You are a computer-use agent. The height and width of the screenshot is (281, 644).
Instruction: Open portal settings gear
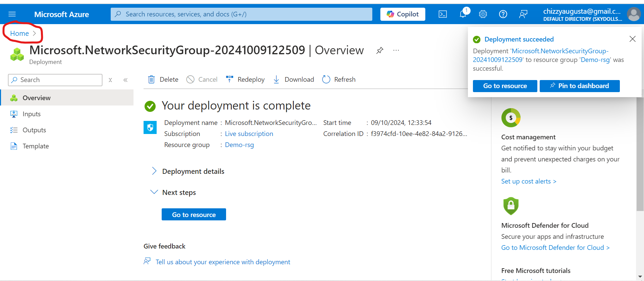(x=483, y=14)
